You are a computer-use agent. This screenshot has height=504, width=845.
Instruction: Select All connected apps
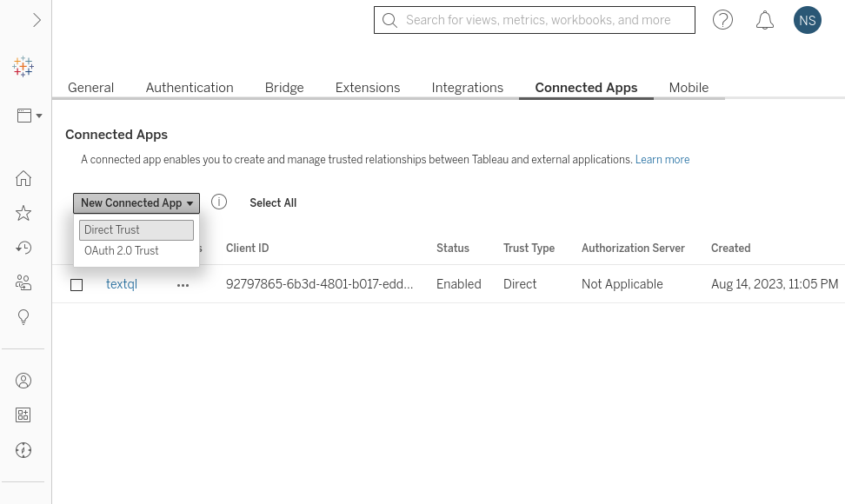tap(272, 202)
